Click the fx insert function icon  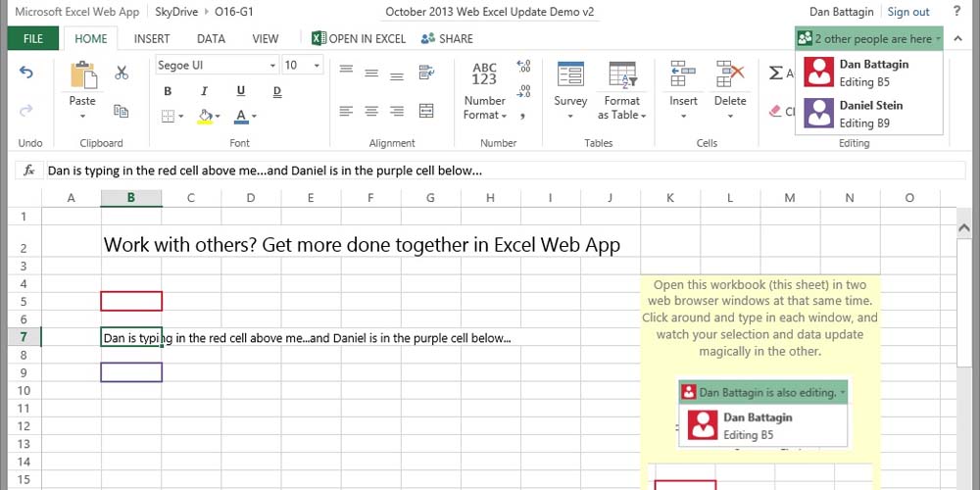[28, 170]
